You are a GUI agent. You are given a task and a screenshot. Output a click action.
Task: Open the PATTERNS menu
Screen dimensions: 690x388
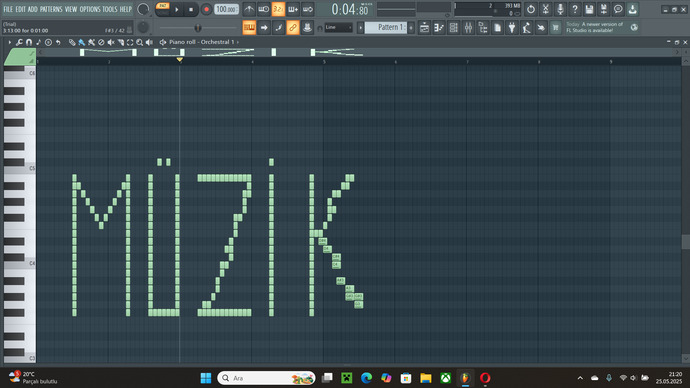(51, 9)
